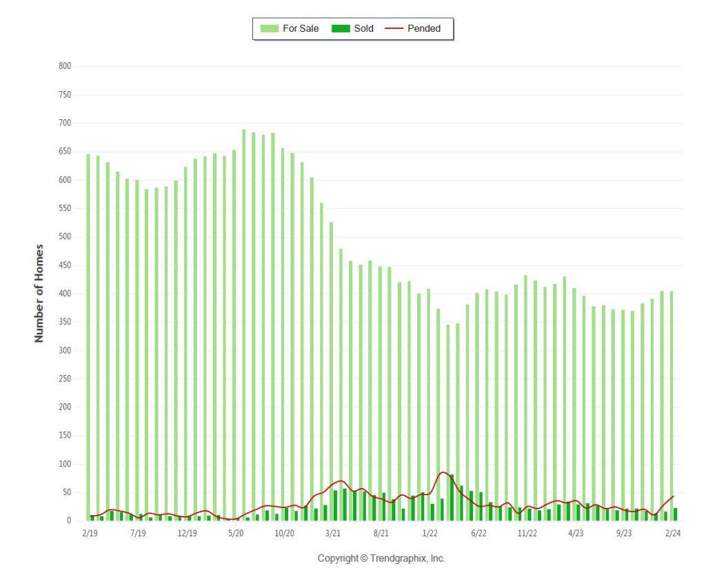The width and height of the screenshot is (706, 588).
Task: Click the last Sold bar at 2/24
Action: coord(676,514)
